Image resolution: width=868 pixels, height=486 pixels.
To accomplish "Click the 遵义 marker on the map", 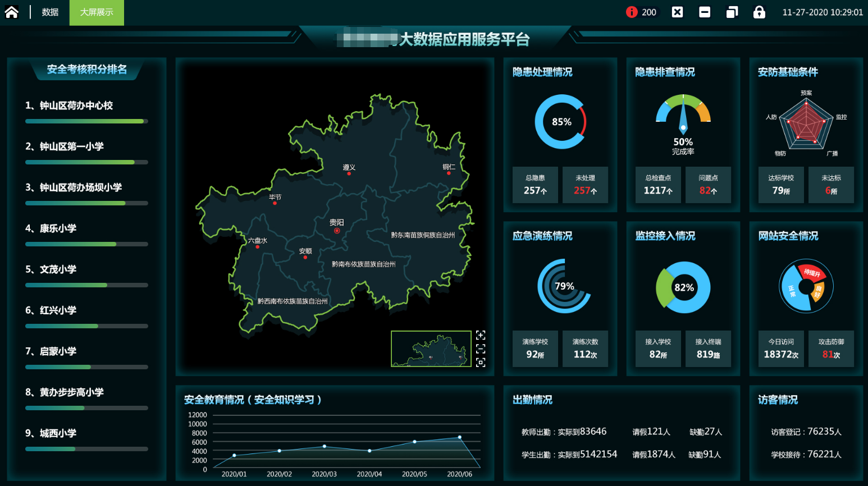I will point(349,173).
